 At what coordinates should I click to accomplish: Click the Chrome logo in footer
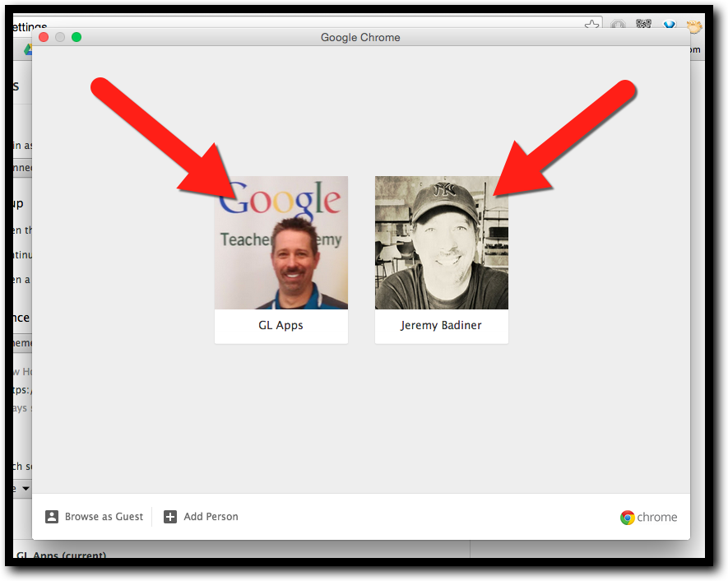(x=648, y=517)
